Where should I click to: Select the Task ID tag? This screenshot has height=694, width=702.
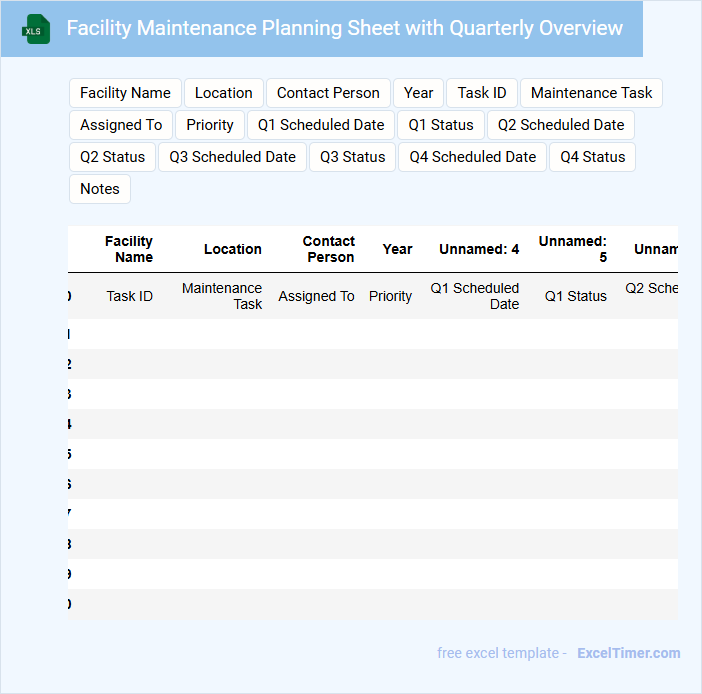482,93
